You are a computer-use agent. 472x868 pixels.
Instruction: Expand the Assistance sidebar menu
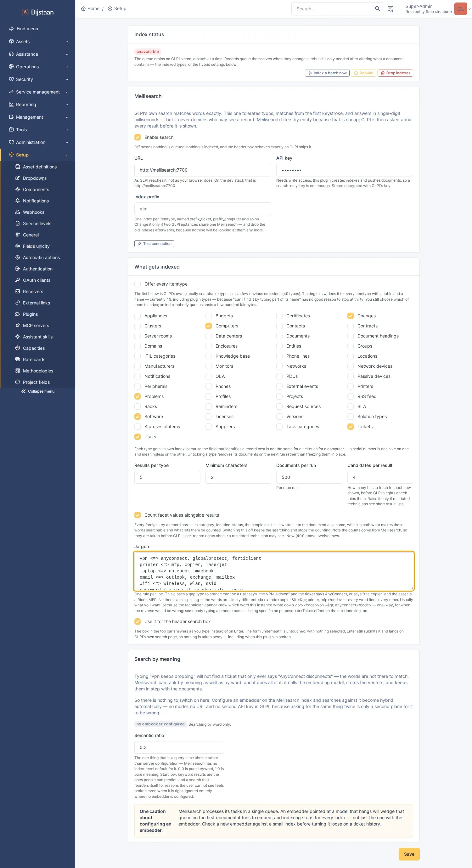[x=38, y=54]
